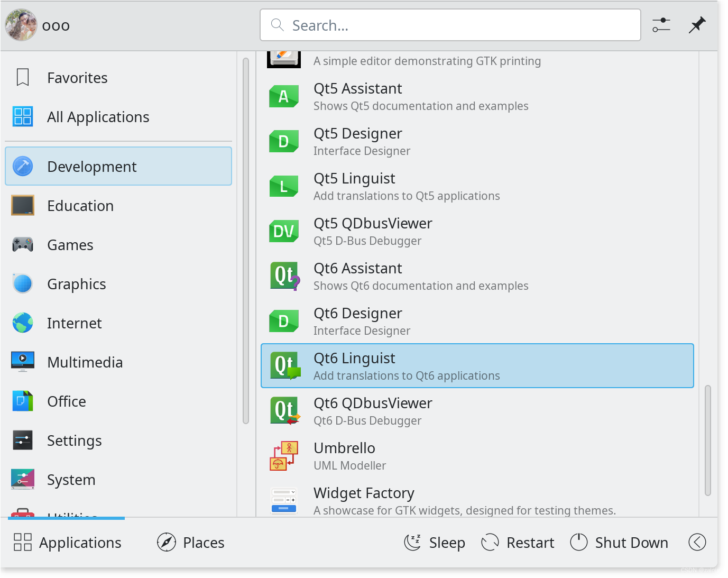Click the Qt6 Linguist icon
728x578 pixels.
tap(285, 366)
